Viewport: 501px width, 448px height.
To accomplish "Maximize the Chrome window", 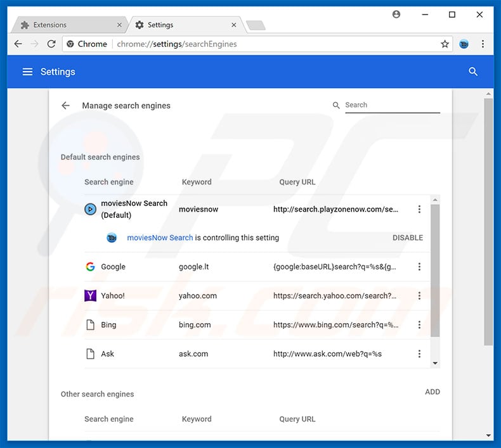I will pyautogui.click(x=452, y=15).
